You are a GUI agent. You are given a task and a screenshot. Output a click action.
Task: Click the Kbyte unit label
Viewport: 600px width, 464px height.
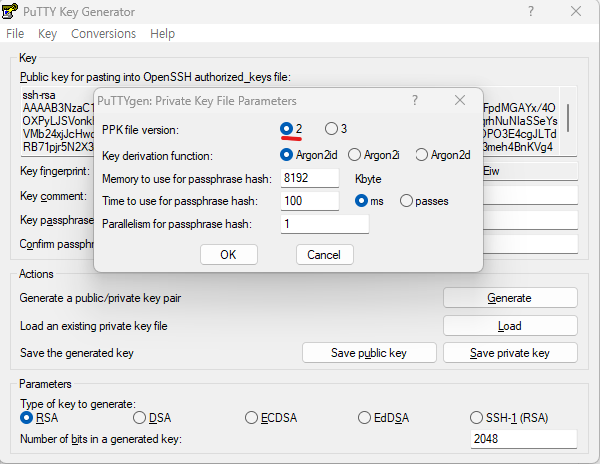pyautogui.click(x=368, y=179)
